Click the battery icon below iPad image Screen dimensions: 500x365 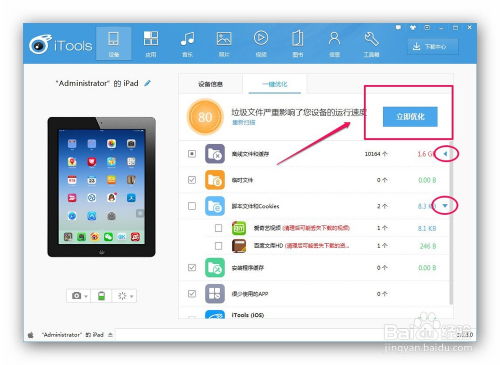click(101, 296)
